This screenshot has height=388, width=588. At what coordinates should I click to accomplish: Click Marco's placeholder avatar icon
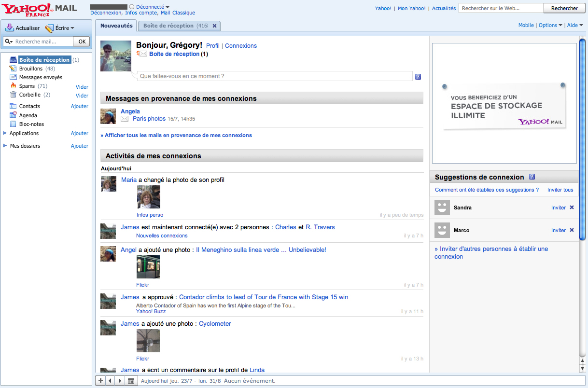442,230
